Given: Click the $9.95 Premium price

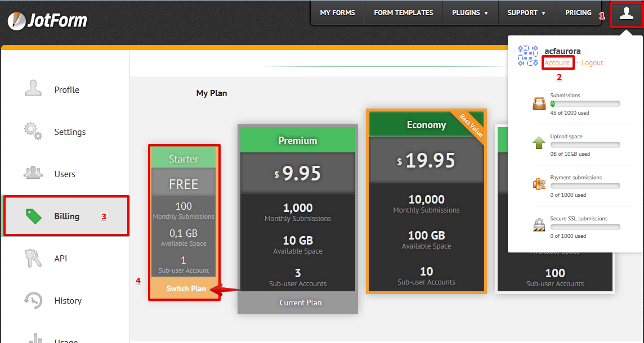Looking at the screenshot, I should pyautogui.click(x=298, y=173).
